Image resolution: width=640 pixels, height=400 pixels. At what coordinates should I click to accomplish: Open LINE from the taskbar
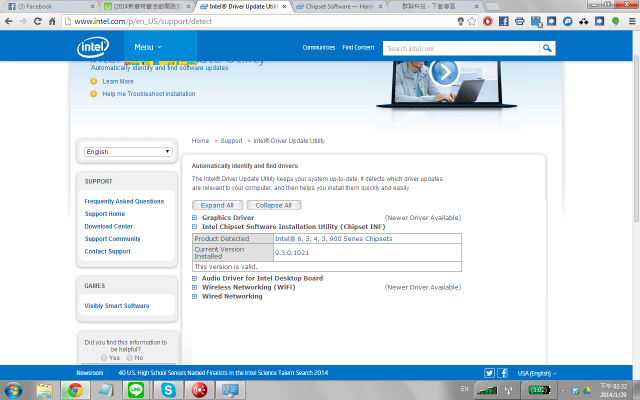[136, 390]
